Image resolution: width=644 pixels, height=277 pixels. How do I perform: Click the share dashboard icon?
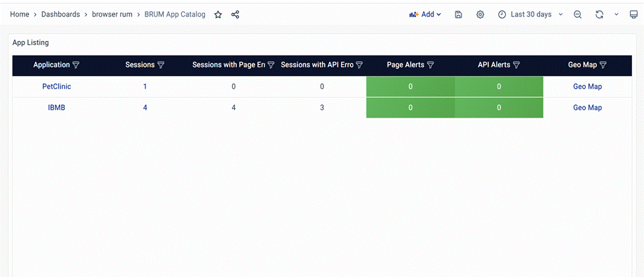[x=235, y=15]
